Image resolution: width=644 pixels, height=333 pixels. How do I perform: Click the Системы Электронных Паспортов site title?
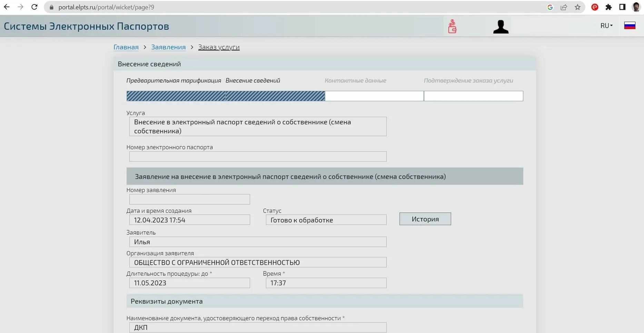(x=86, y=26)
